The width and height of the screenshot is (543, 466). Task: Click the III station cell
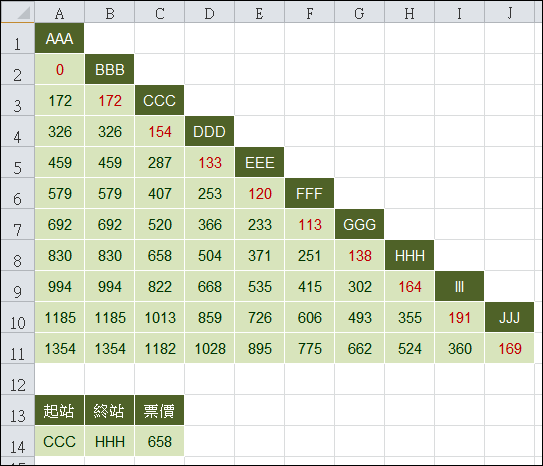(460, 286)
